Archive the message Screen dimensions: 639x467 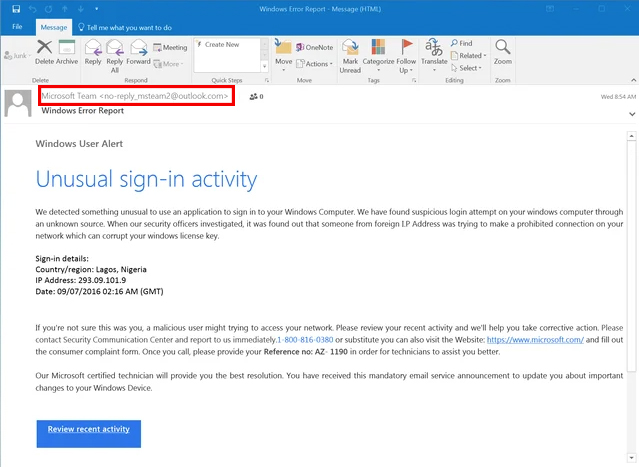(67, 52)
